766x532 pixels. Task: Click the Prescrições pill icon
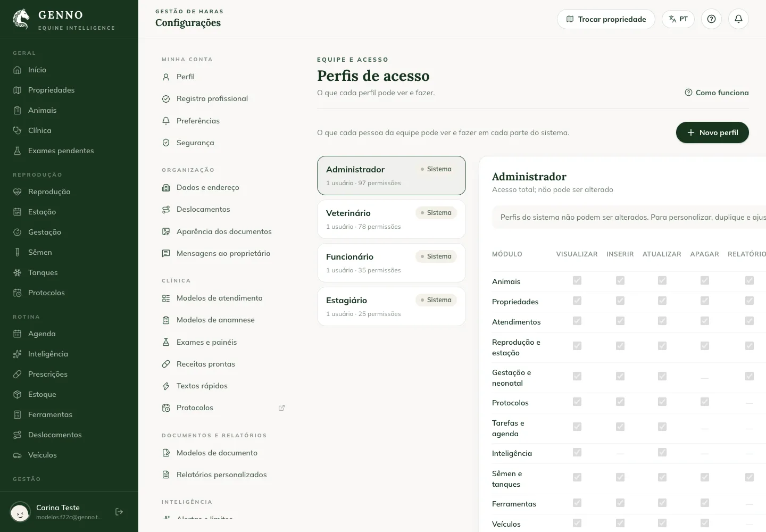pyautogui.click(x=18, y=374)
